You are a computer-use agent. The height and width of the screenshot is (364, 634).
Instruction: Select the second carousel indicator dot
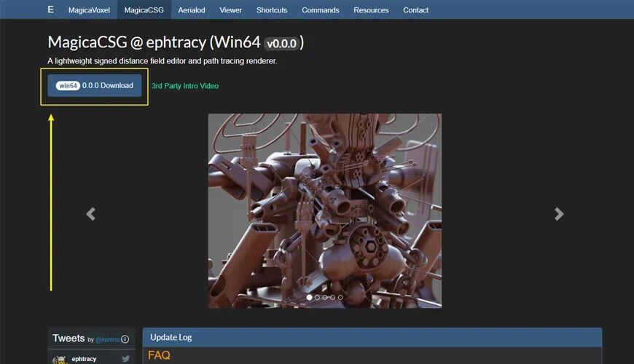(x=317, y=297)
